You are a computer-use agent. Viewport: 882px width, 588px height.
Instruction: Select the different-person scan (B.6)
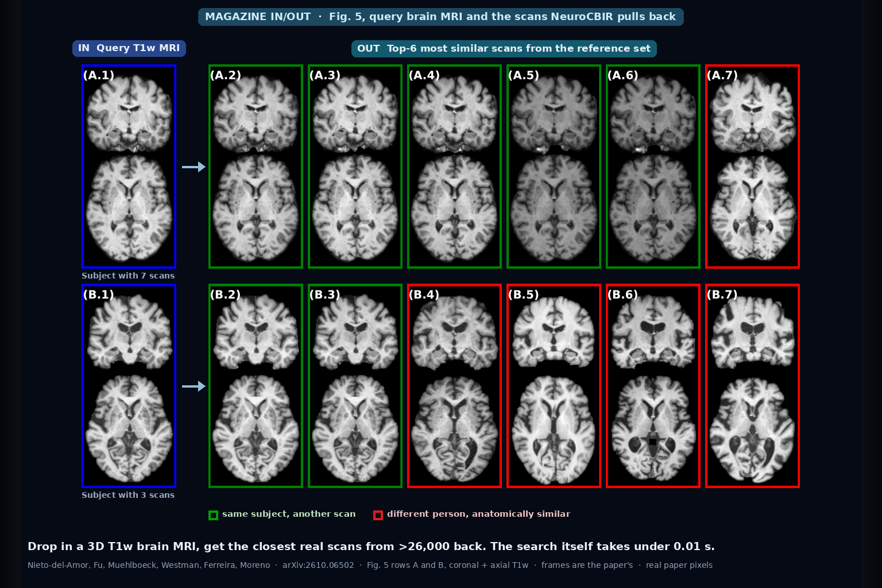653,386
